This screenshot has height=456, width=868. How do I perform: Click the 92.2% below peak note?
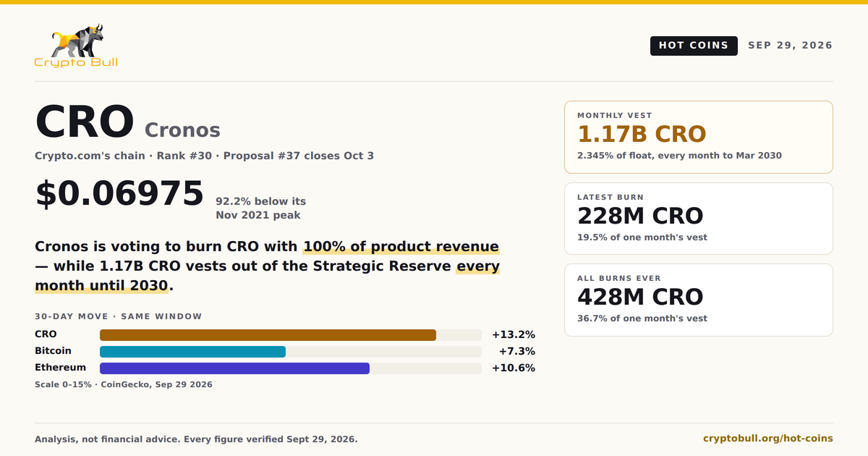coord(260,208)
